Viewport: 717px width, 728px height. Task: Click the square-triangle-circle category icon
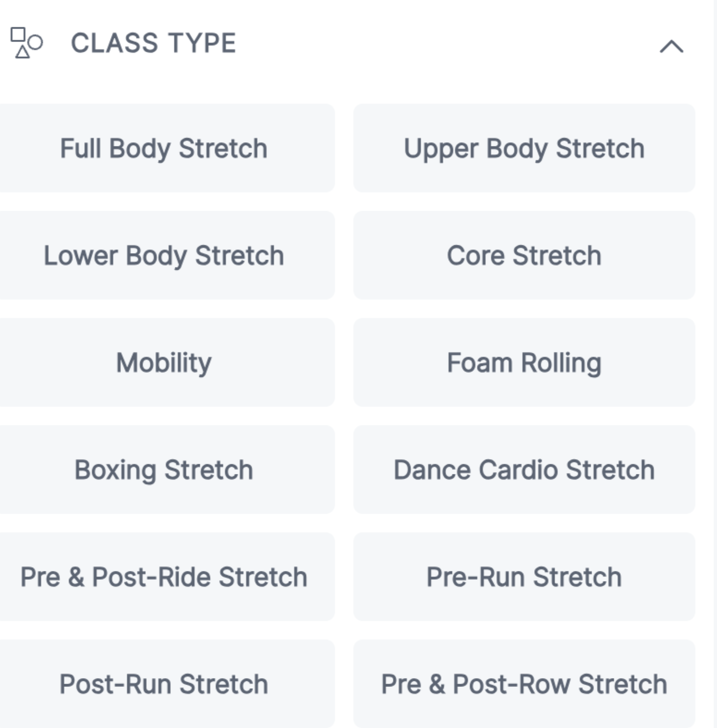(26, 43)
